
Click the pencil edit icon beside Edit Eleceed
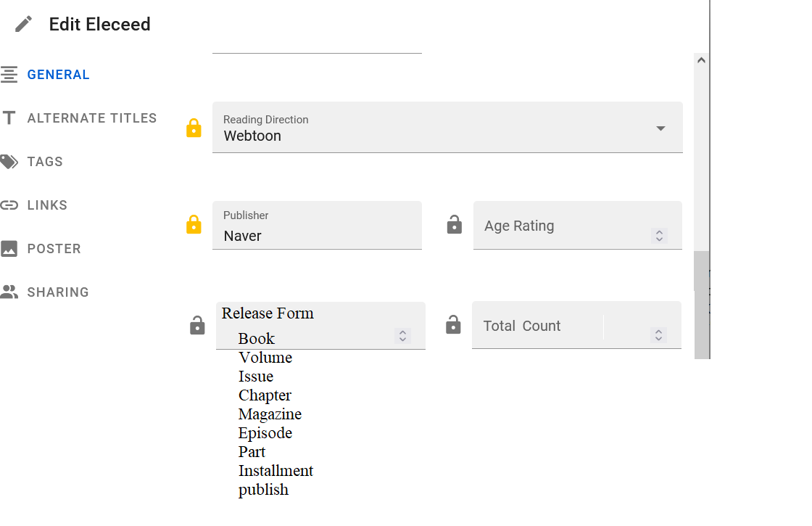[x=23, y=24]
